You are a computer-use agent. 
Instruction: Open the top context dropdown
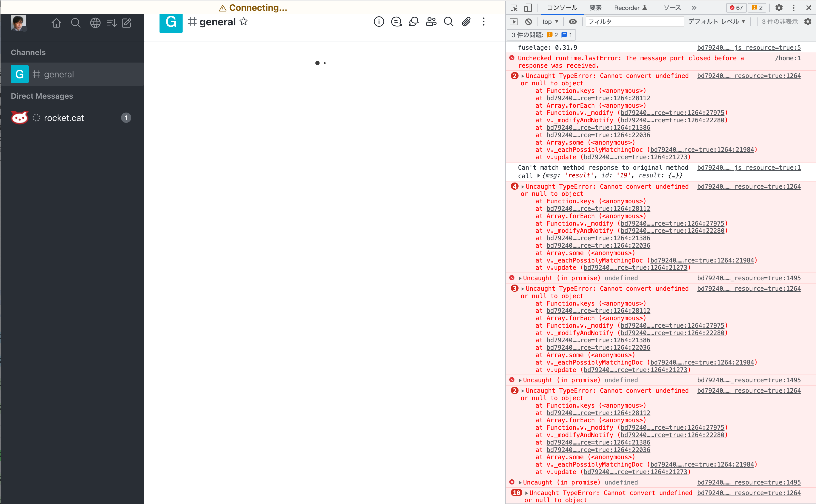tap(550, 22)
